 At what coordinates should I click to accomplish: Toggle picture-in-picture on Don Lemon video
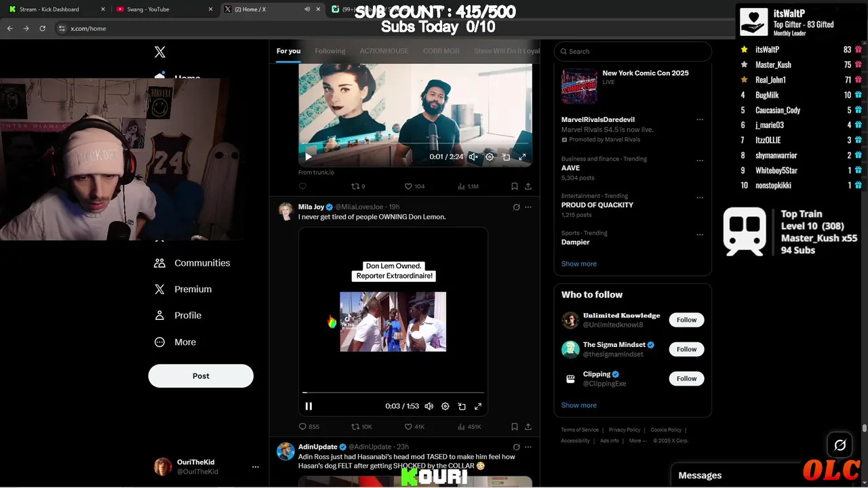pyautogui.click(x=462, y=406)
